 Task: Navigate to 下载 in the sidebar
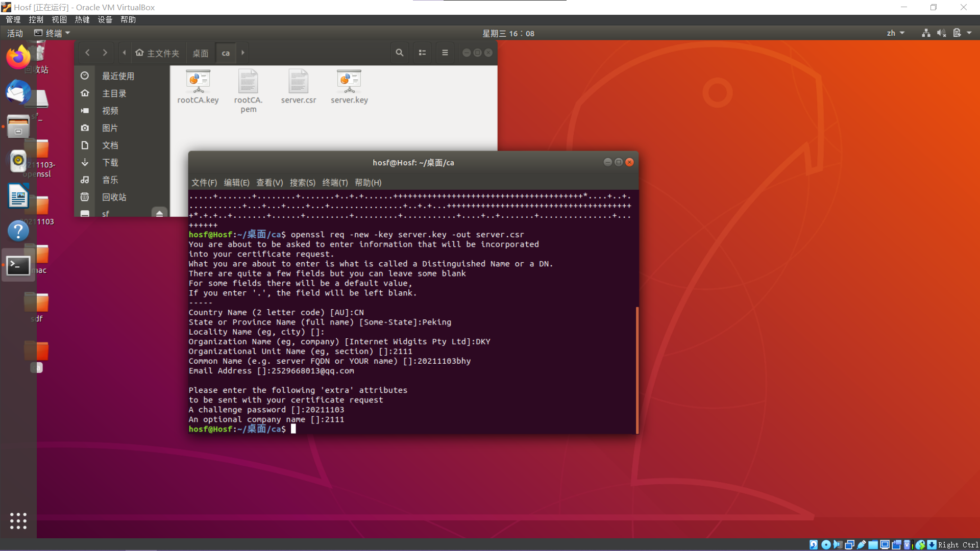coord(110,163)
